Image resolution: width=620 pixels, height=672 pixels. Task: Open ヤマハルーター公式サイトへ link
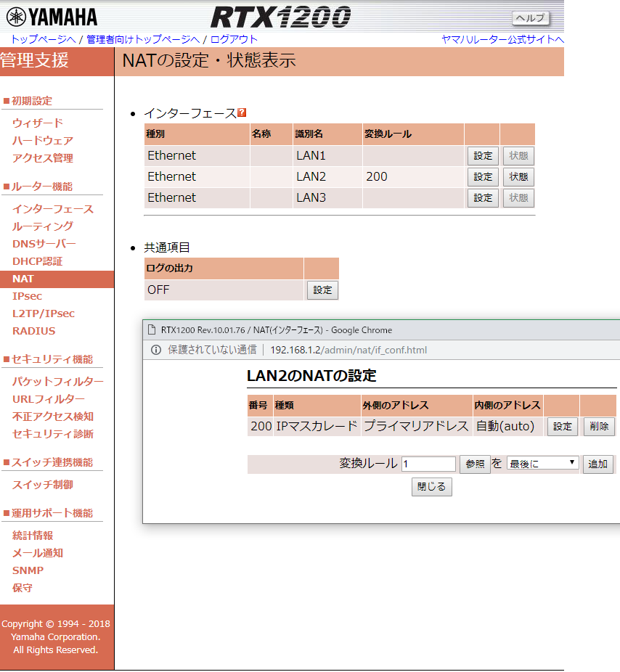502,39
